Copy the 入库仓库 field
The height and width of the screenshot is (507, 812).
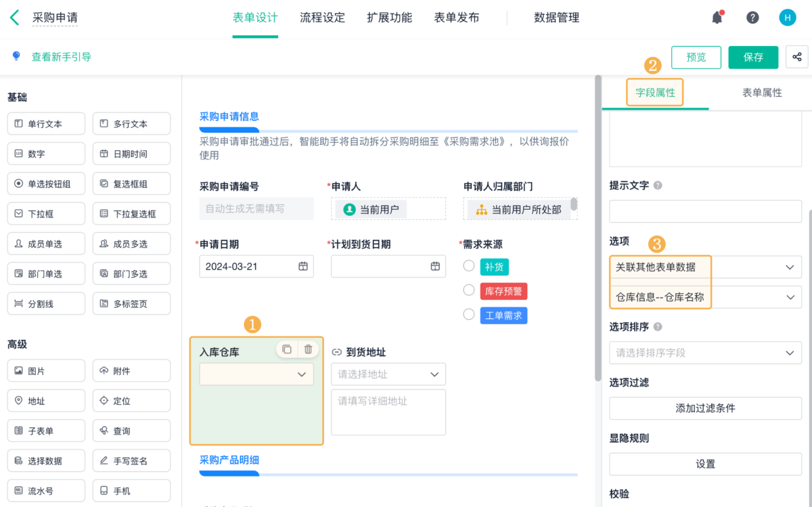[287, 349]
